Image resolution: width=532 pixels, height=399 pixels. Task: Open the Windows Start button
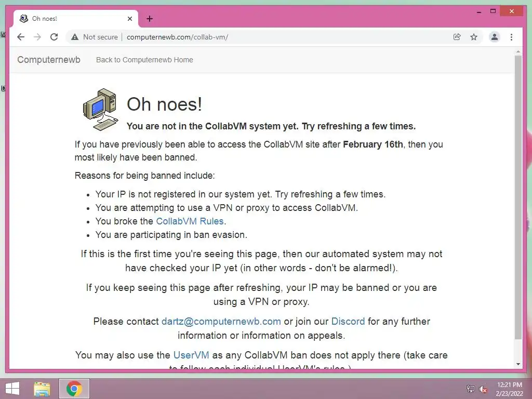[12, 389]
